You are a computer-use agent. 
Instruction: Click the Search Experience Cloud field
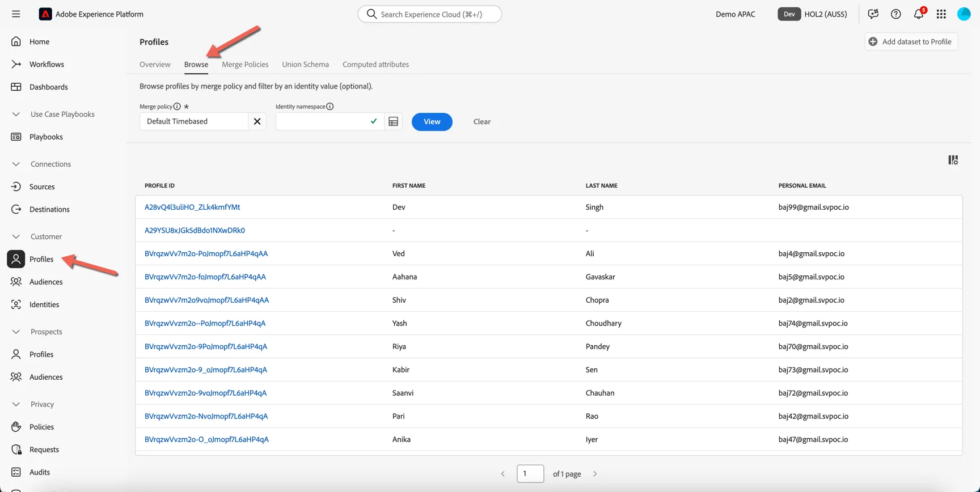(x=430, y=14)
